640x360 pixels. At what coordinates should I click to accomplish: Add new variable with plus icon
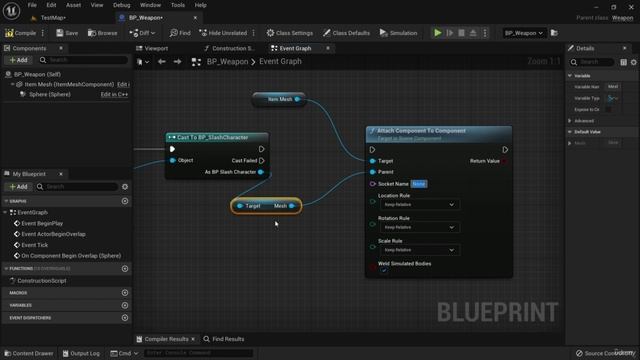pyautogui.click(x=125, y=305)
